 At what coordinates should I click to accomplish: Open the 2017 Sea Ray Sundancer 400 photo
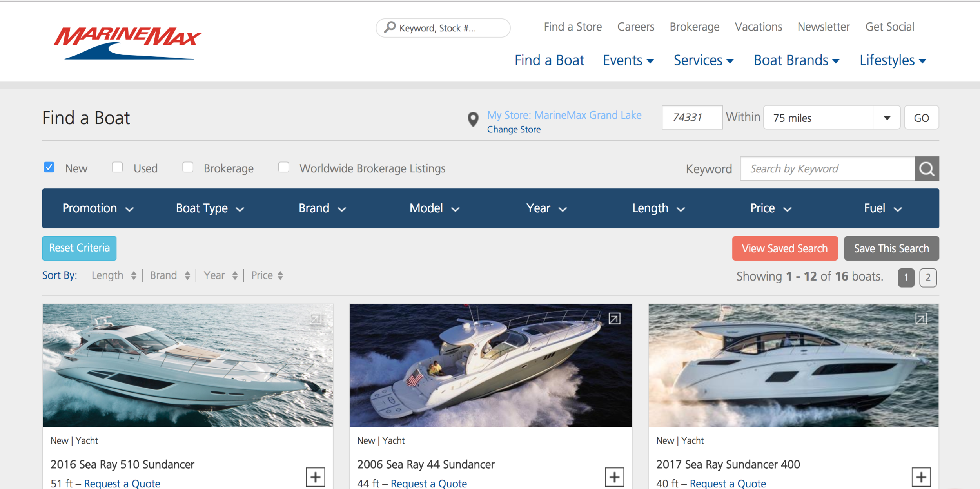[x=793, y=365]
